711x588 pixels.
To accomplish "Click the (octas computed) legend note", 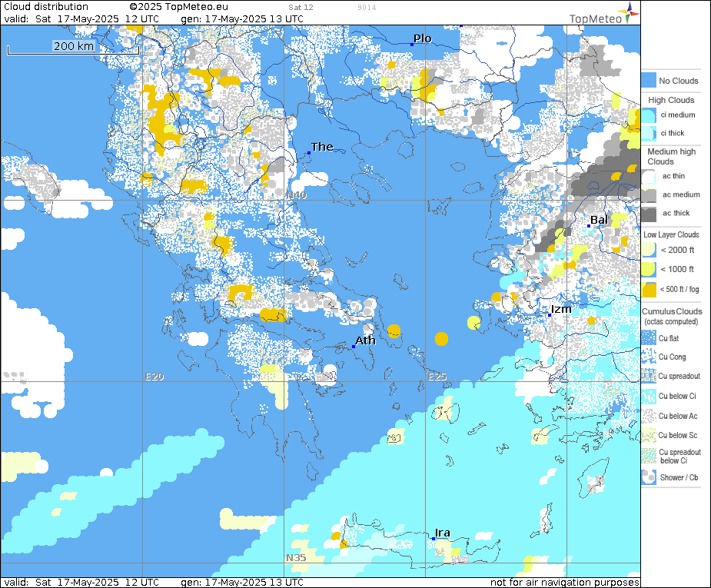I will click(671, 321).
